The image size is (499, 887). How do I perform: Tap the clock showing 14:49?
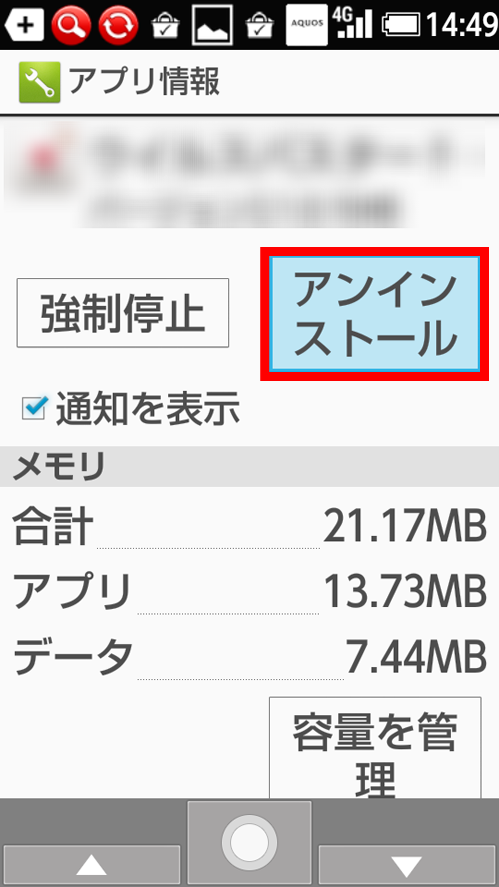pos(462,25)
